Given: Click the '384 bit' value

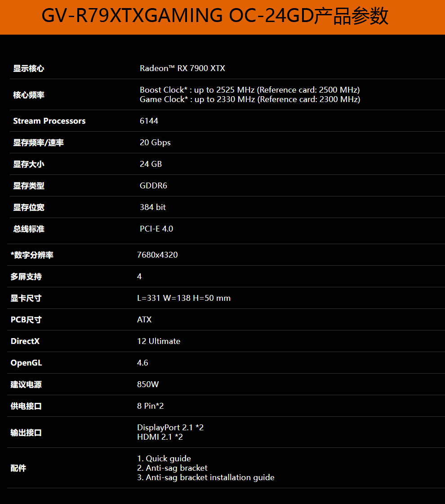Looking at the screenshot, I should (153, 207).
